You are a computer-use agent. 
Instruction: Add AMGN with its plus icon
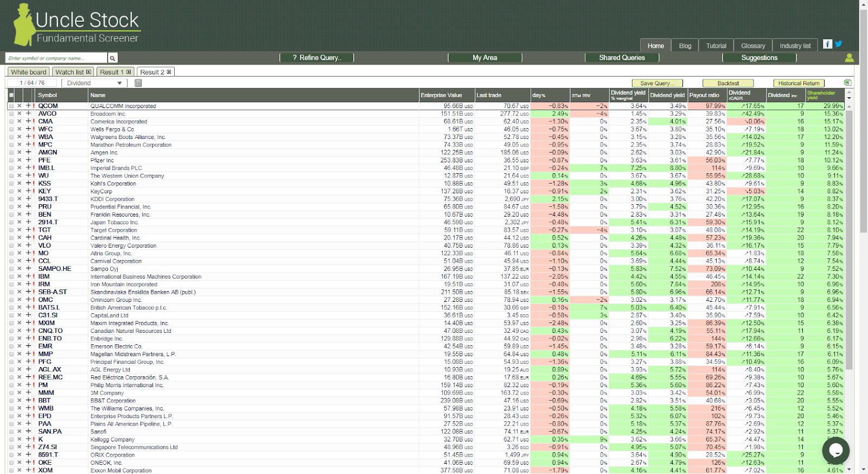pos(28,153)
